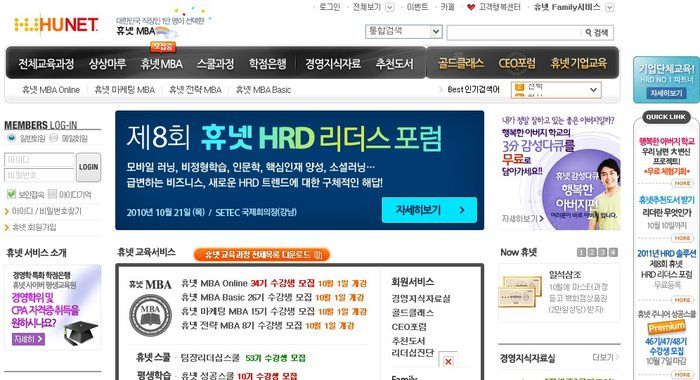This screenshot has height=380, width=700.
Task: Click the magnifier 검색 search button
Action: click(597, 33)
